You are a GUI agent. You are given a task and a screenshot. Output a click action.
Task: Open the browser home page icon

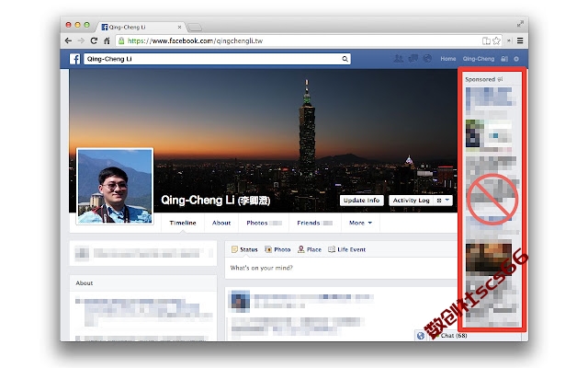click(x=107, y=40)
